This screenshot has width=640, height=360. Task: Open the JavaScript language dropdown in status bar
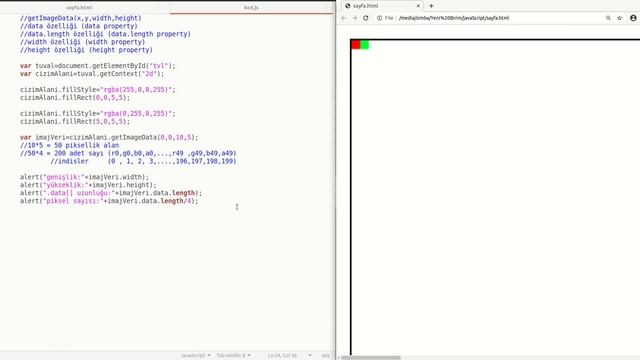click(x=196, y=356)
